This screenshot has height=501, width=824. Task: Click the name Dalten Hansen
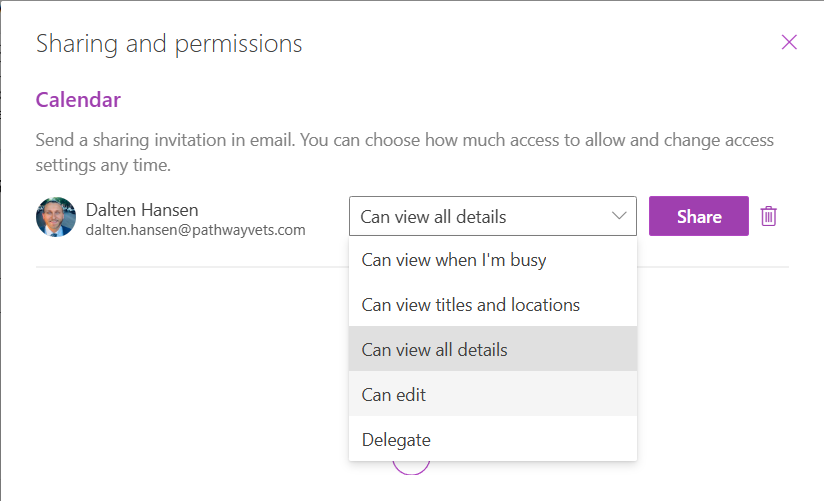click(142, 210)
